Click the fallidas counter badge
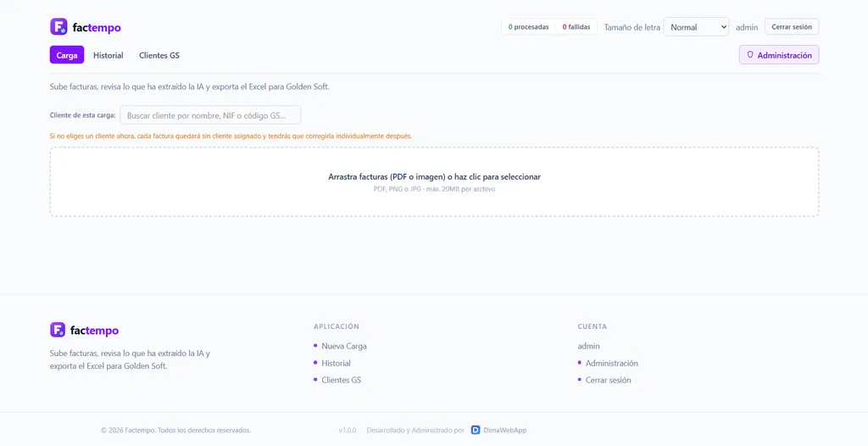This screenshot has width=868, height=446. [576, 26]
